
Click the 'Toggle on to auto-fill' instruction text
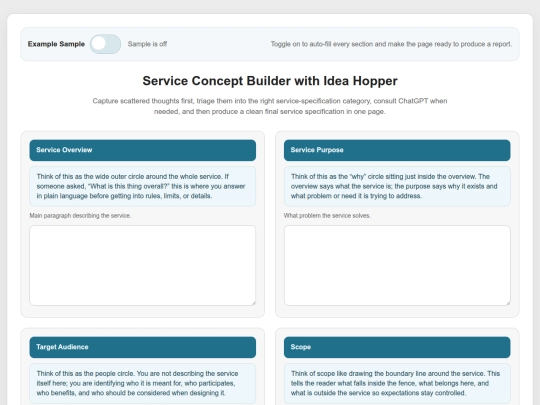[391, 44]
